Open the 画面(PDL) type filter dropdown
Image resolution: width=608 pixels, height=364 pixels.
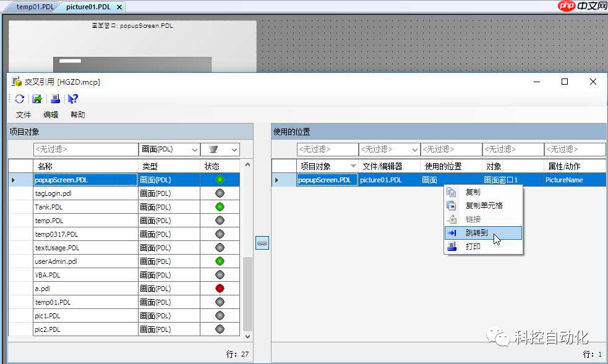pos(195,150)
